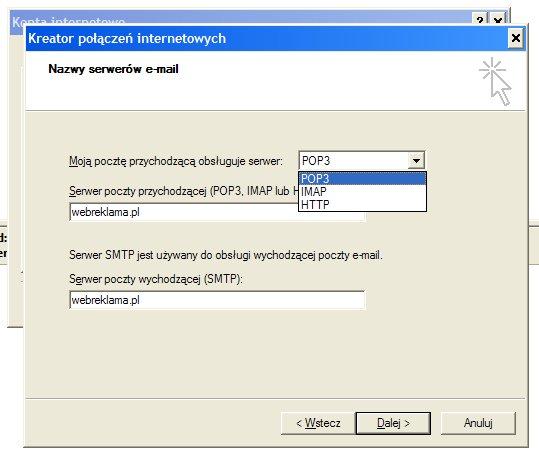
Task: Click the Konta internetowe background title bar
Action: tap(241, 19)
